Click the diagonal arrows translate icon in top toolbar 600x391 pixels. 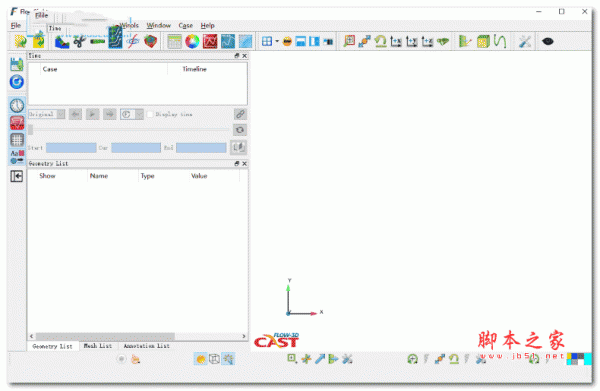point(364,41)
